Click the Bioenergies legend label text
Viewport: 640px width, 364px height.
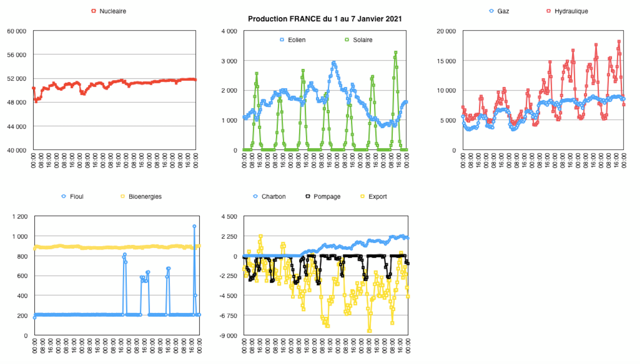pyautogui.click(x=145, y=197)
